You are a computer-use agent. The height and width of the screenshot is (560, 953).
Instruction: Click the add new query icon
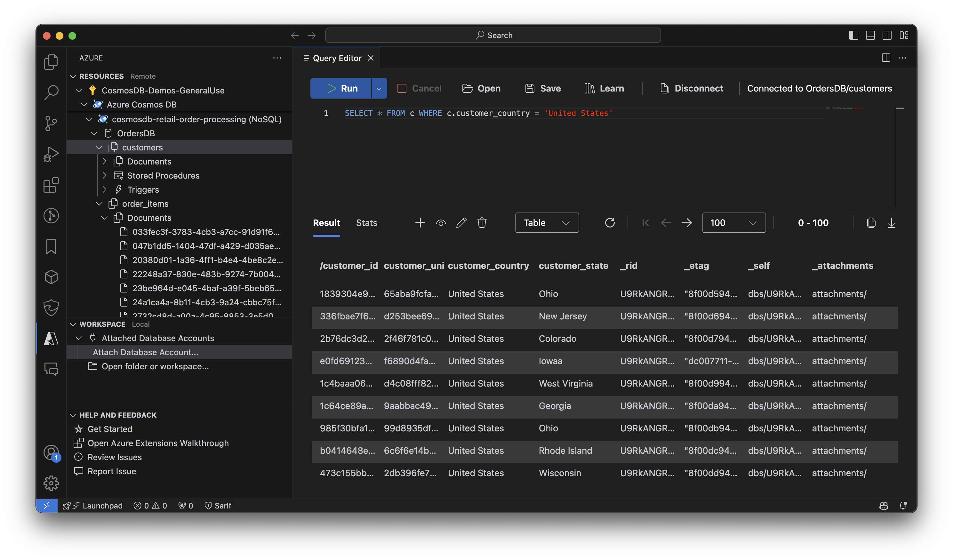(x=420, y=223)
